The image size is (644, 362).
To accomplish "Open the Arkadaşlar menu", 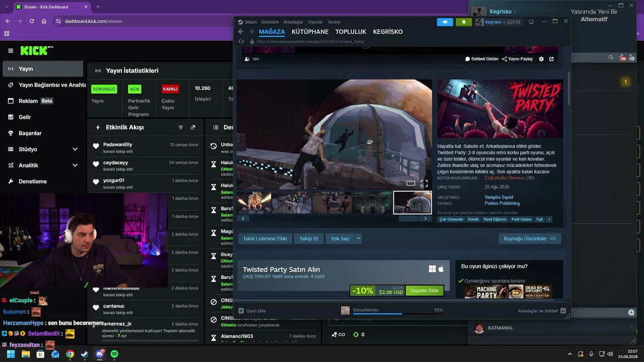I will [x=293, y=22].
